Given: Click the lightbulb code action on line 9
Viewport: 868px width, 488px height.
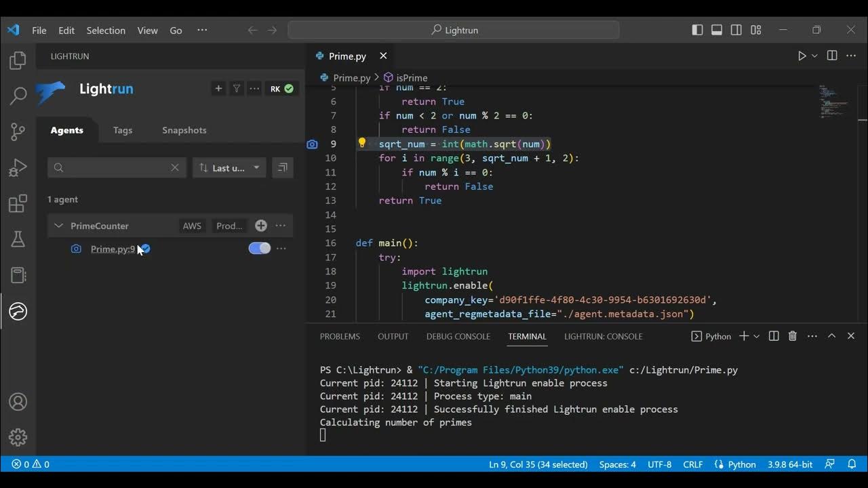Looking at the screenshot, I should tap(362, 143).
